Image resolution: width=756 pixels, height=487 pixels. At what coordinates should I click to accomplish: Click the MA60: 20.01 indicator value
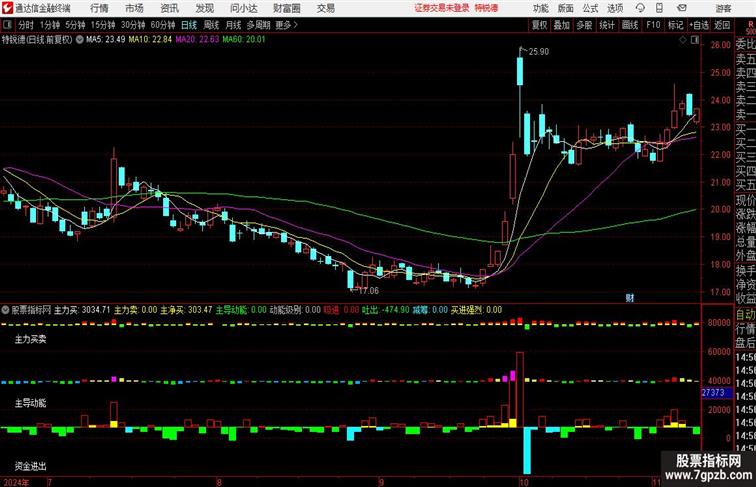pyautogui.click(x=244, y=40)
